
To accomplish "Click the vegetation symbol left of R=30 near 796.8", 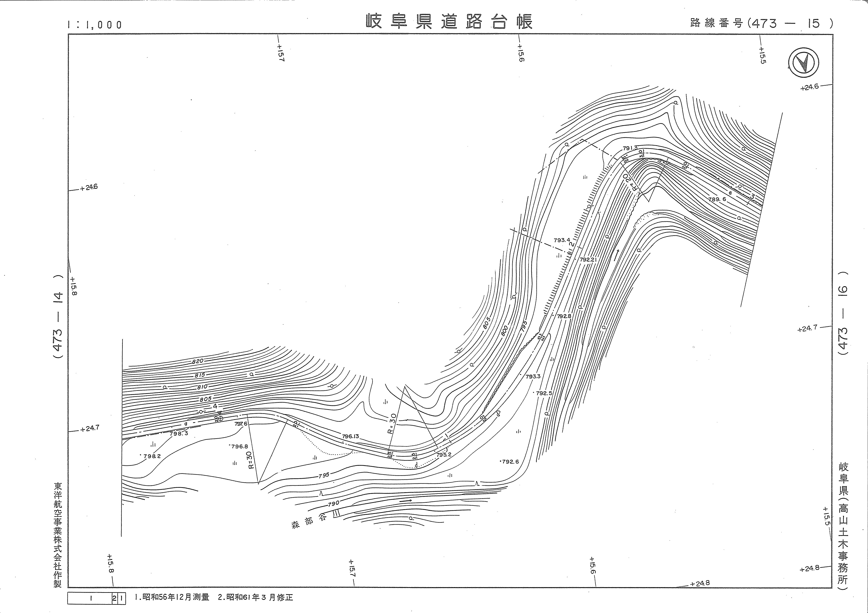I will click(234, 463).
